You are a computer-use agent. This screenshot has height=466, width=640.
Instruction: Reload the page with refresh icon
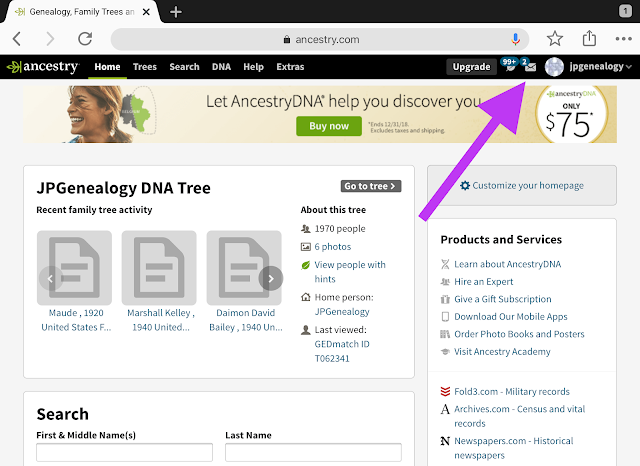tap(85, 39)
